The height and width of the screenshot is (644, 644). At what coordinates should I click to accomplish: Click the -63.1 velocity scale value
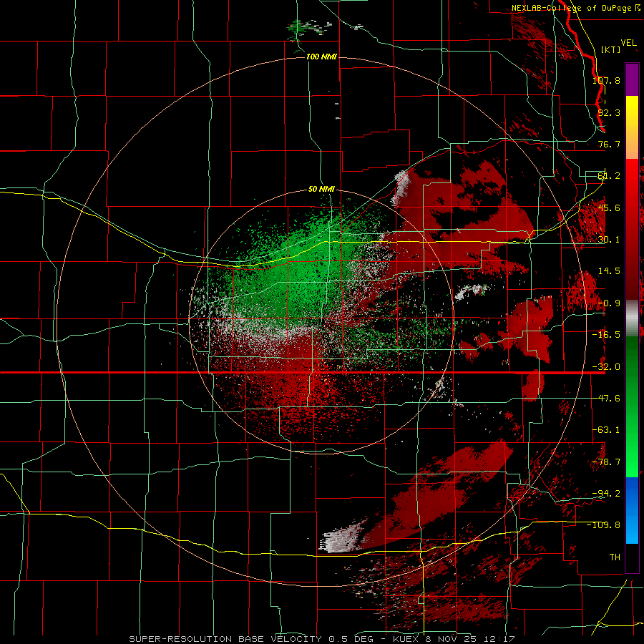606,430
